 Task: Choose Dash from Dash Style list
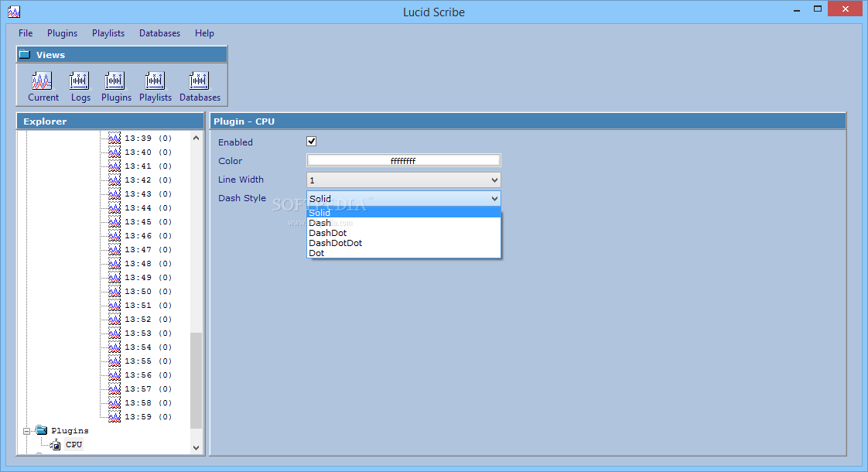pos(404,223)
